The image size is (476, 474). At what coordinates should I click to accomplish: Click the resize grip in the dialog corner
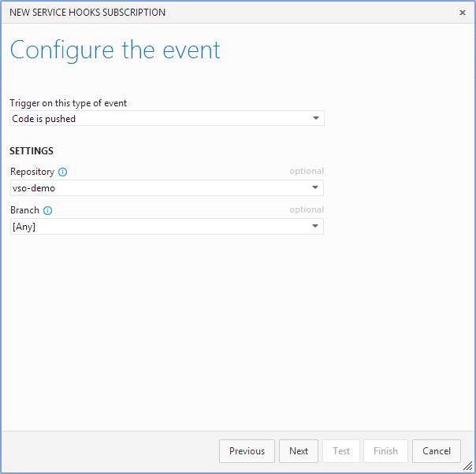pos(468,466)
